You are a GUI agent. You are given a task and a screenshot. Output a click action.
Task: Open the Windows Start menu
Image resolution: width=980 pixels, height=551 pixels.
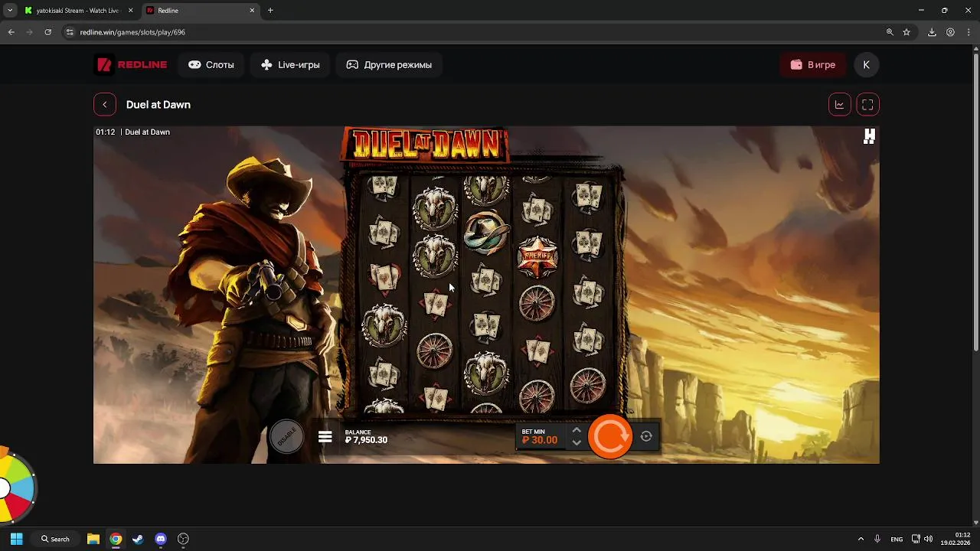(x=16, y=539)
